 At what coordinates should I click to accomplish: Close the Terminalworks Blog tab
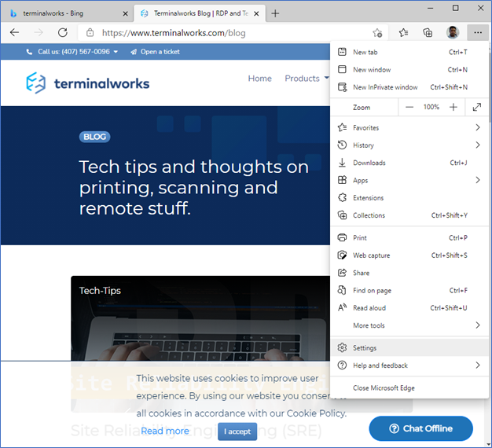coord(256,13)
